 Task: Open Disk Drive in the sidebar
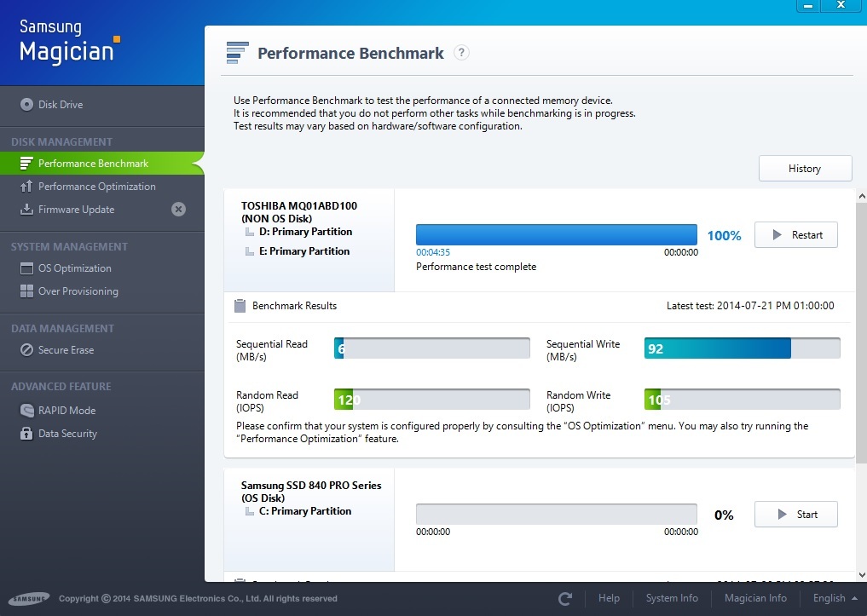tap(61, 105)
